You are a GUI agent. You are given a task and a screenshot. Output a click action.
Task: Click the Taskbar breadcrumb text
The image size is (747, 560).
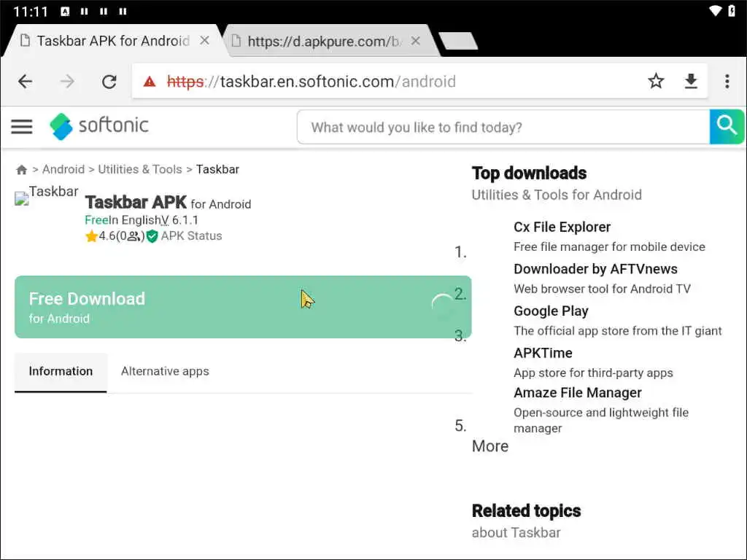217,169
